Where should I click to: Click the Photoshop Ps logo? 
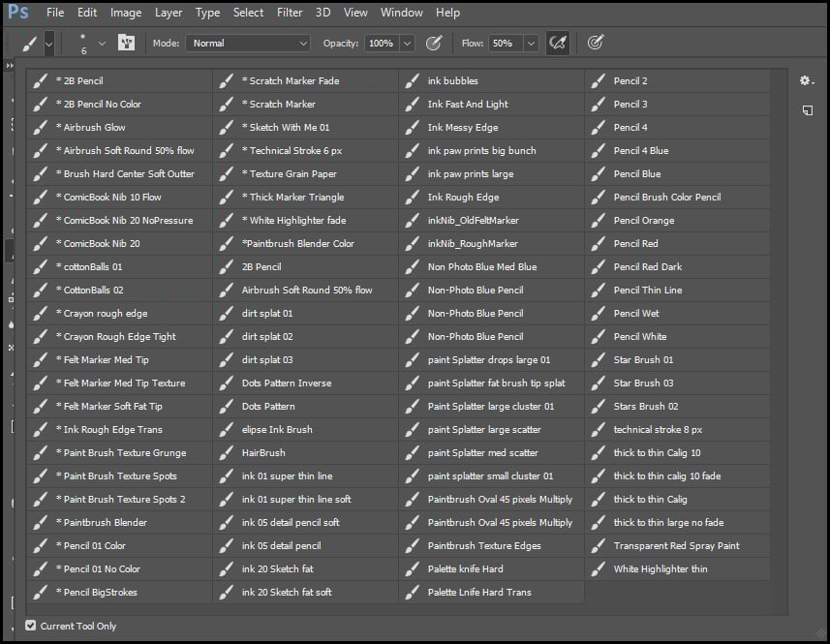click(18, 12)
